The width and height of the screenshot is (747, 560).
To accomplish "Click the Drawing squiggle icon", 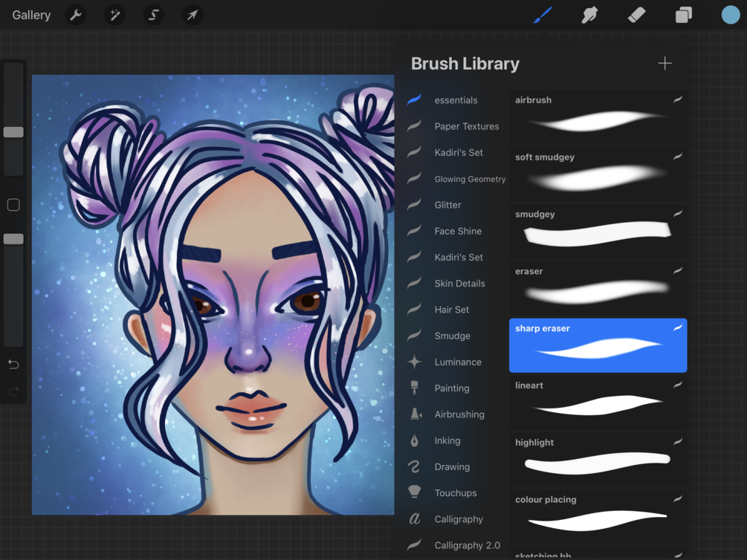I will [414, 466].
